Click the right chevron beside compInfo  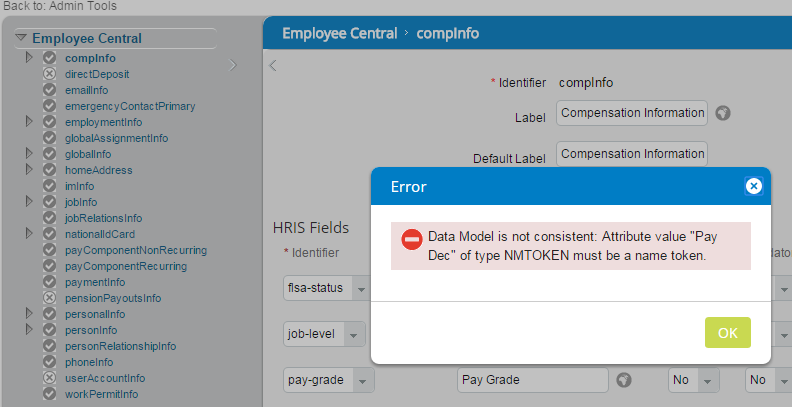(x=233, y=65)
